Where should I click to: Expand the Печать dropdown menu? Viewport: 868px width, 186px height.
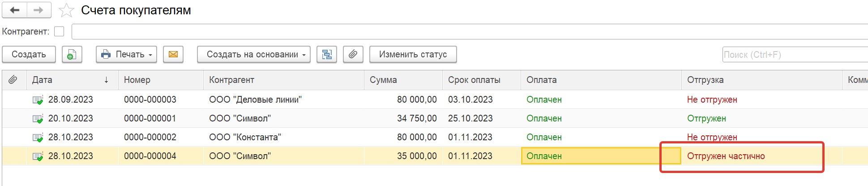[126, 55]
